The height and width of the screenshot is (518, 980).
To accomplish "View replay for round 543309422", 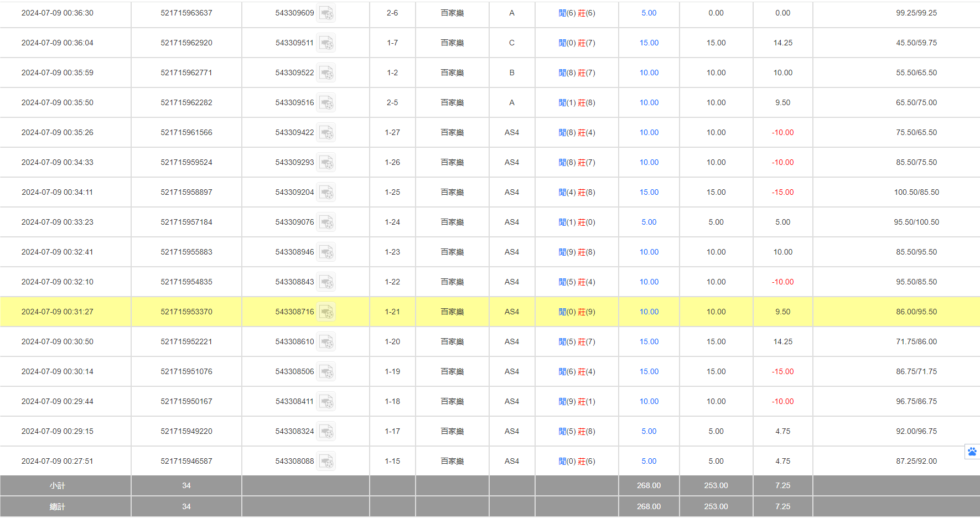I will point(326,133).
